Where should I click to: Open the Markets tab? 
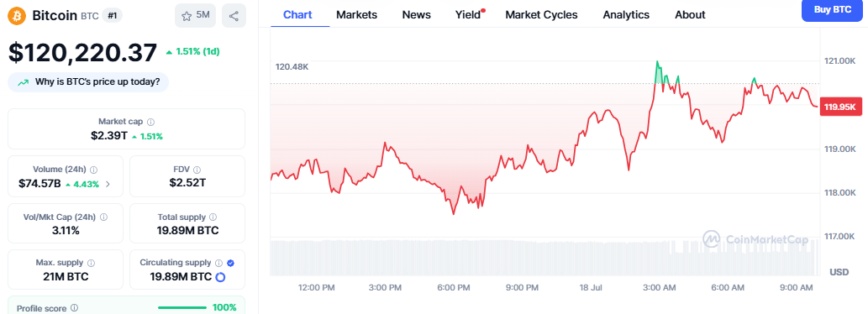coord(356,15)
